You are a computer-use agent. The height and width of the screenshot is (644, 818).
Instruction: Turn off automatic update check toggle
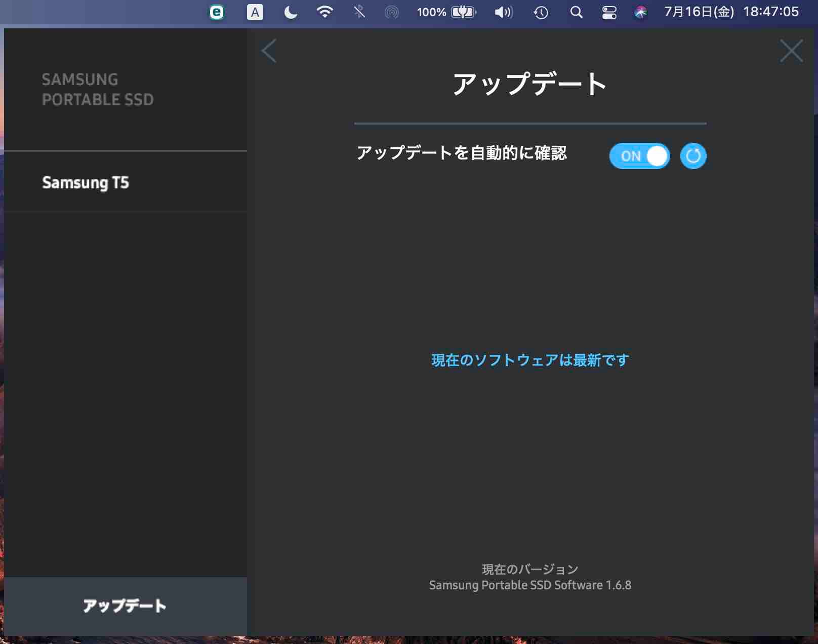[639, 156]
